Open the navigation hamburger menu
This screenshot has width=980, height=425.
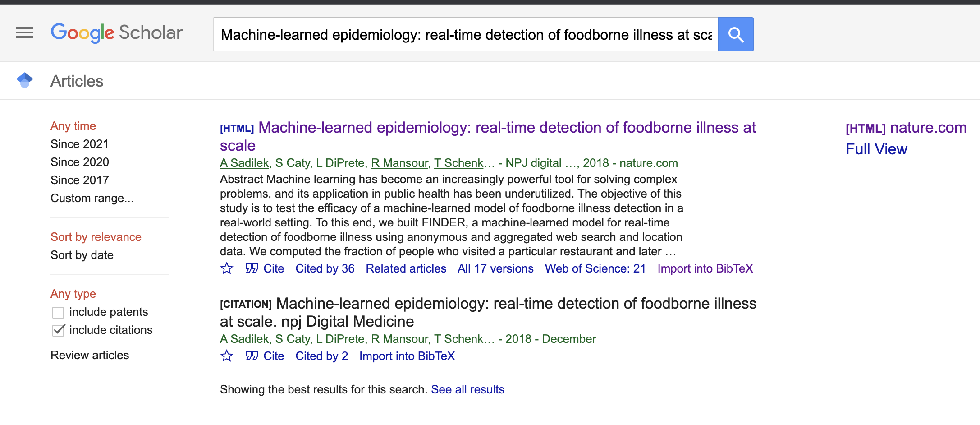(x=25, y=32)
